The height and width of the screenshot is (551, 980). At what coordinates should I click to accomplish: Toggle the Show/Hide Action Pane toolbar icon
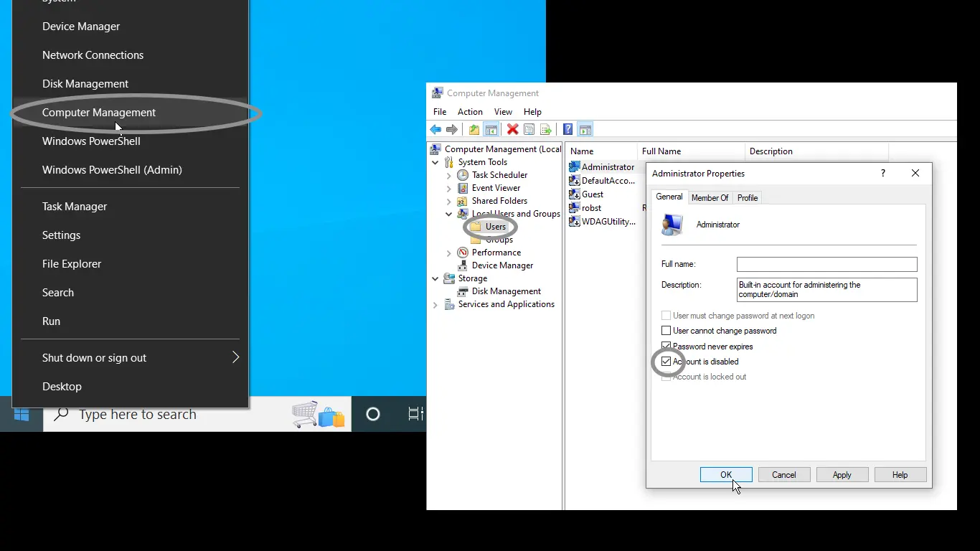pos(585,130)
